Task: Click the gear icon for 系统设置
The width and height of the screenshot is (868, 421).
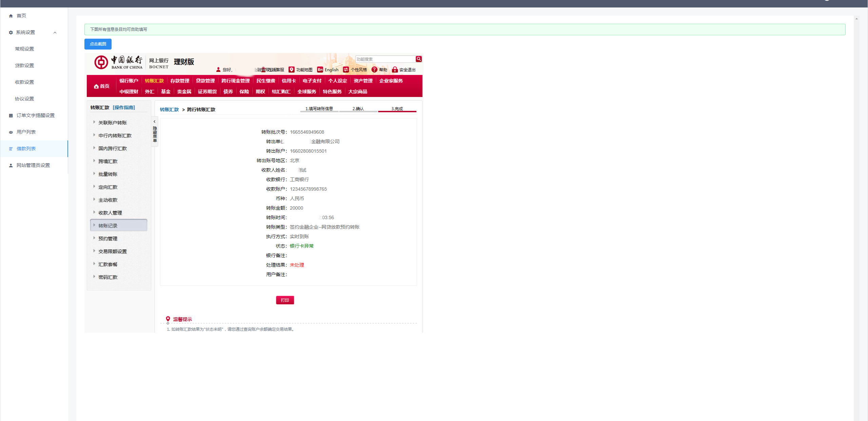Action: pyautogui.click(x=11, y=33)
